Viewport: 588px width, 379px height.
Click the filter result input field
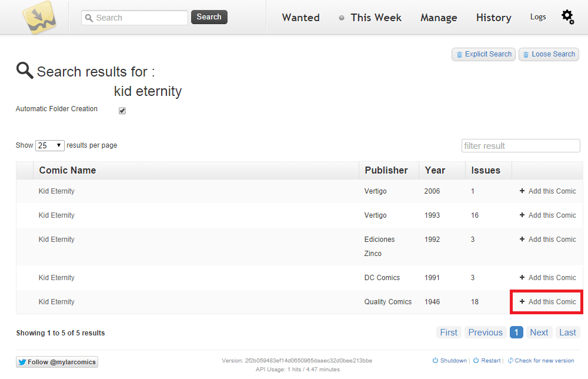(520, 146)
